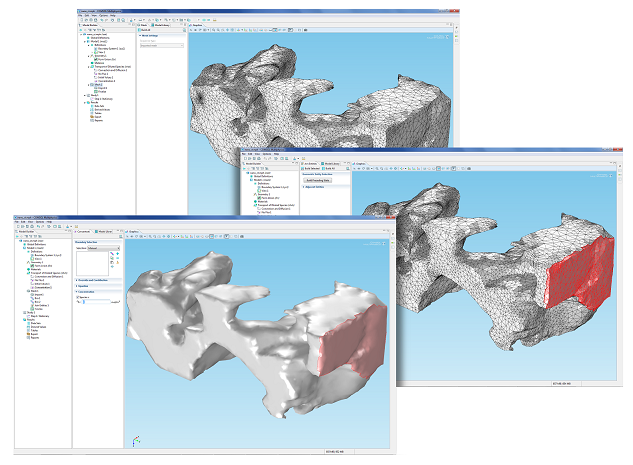Click the camera snapshot icon in the smooth-surface window's graphics toolbar
This screenshot has width=633, height=465.
pyautogui.click(x=242, y=237)
